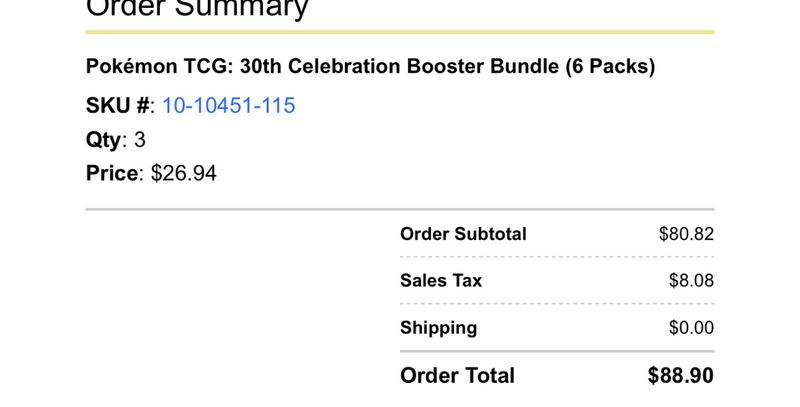
Task: Click the yellow divider under Order Summary
Action: point(400,32)
